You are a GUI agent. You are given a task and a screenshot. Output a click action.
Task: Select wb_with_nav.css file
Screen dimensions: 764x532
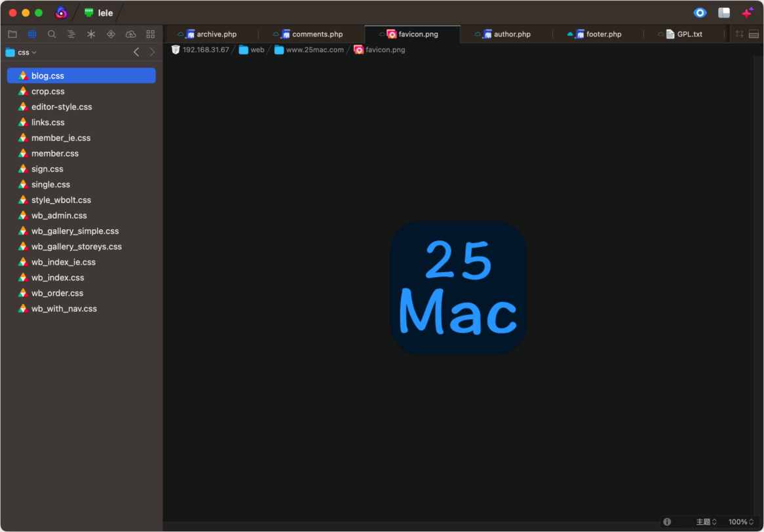click(x=81, y=309)
